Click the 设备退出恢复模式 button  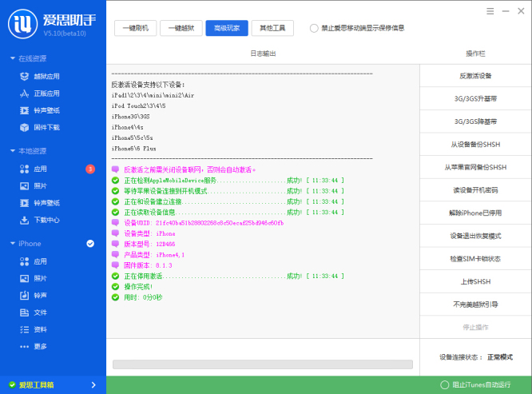pos(475,236)
